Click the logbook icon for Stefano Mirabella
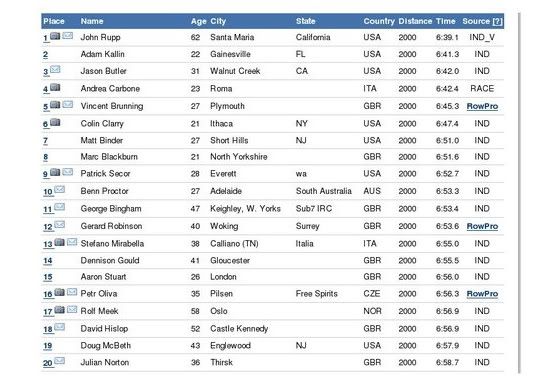The width and height of the screenshot is (534, 384). (x=59, y=242)
